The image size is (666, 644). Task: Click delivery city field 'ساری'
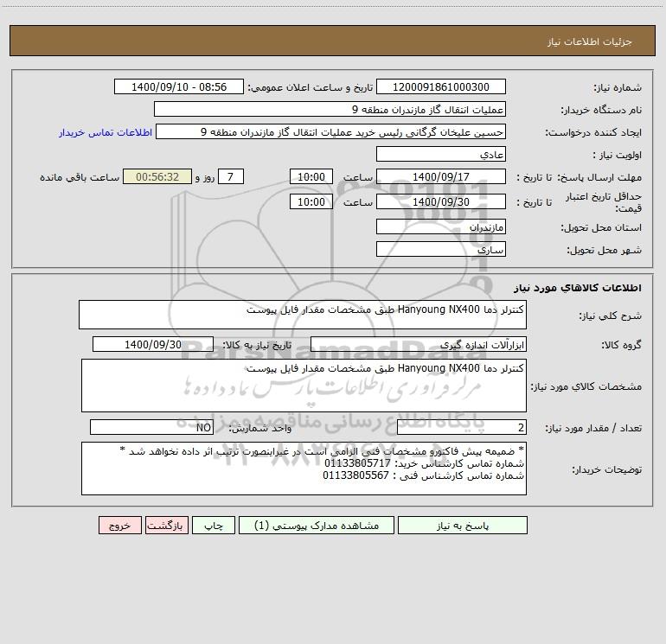pyautogui.click(x=441, y=249)
